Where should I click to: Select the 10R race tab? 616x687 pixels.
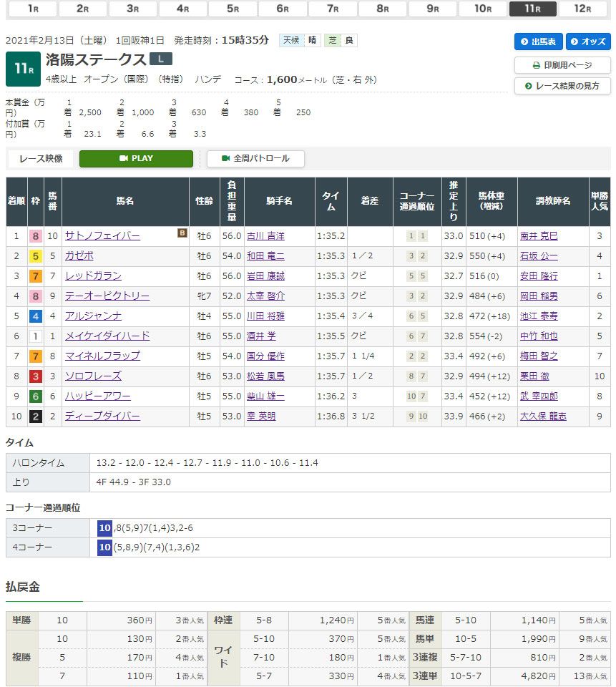[483, 9]
